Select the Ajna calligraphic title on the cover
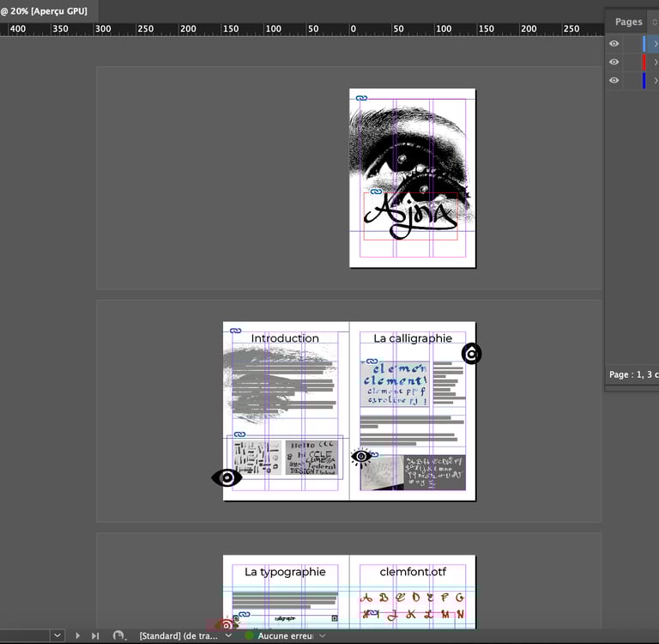Viewport: 659px width, 644px height. pyautogui.click(x=411, y=216)
